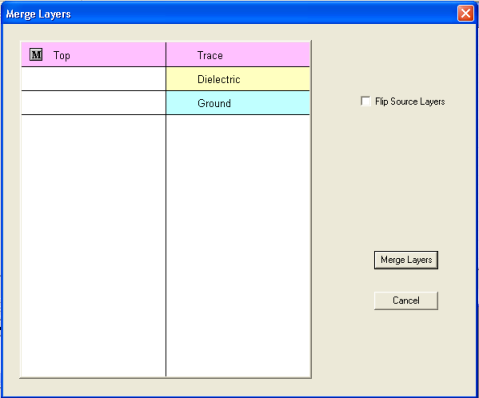Click the Merge Layers button
479x398 pixels.
(406, 260)
